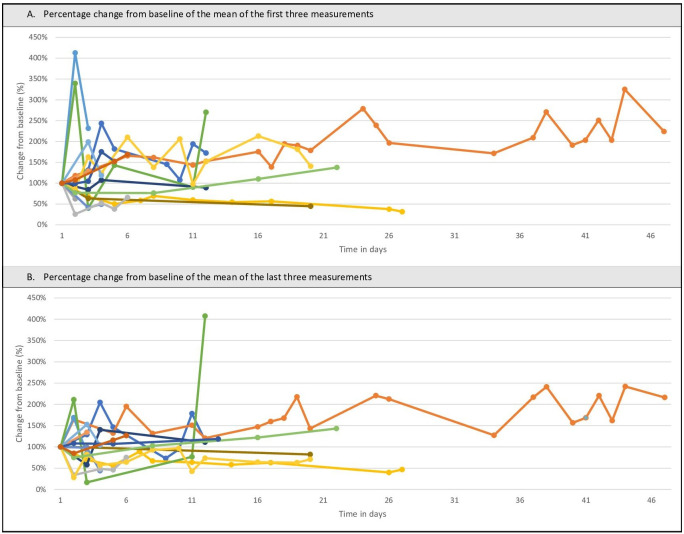Click the last orange point near day 47 in chart A
The height and width of the screenshot is (534, 684).
pos(664,131)
